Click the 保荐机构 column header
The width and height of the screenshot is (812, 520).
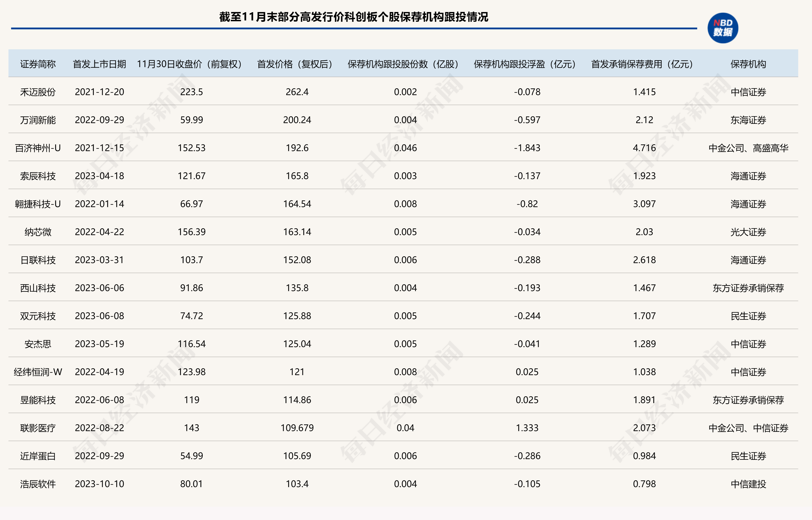click(748, 64)
